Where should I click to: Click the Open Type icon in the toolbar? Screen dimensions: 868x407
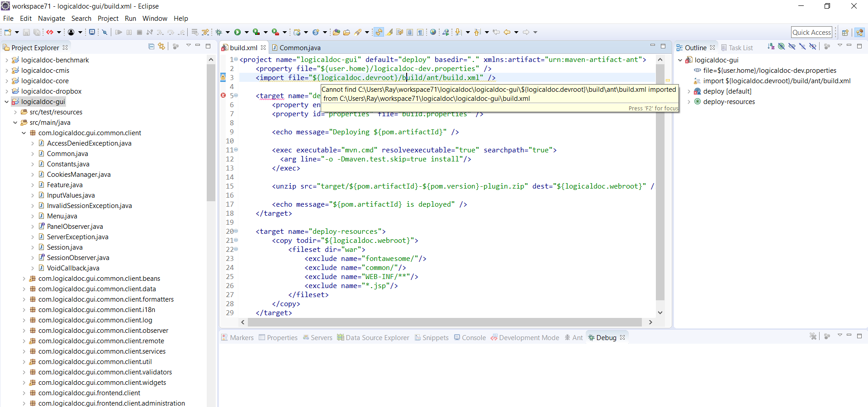tap(337, 32)
